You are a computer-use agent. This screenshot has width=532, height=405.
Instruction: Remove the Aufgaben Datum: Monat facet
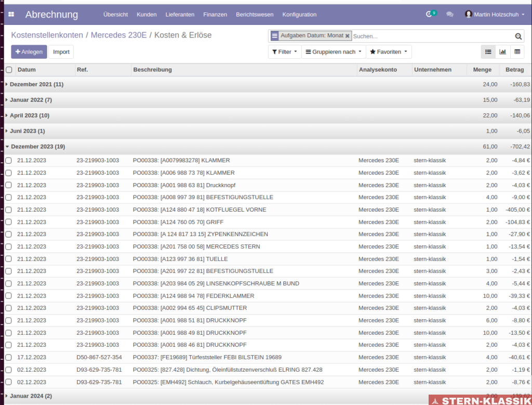click(x=348, y=36)
